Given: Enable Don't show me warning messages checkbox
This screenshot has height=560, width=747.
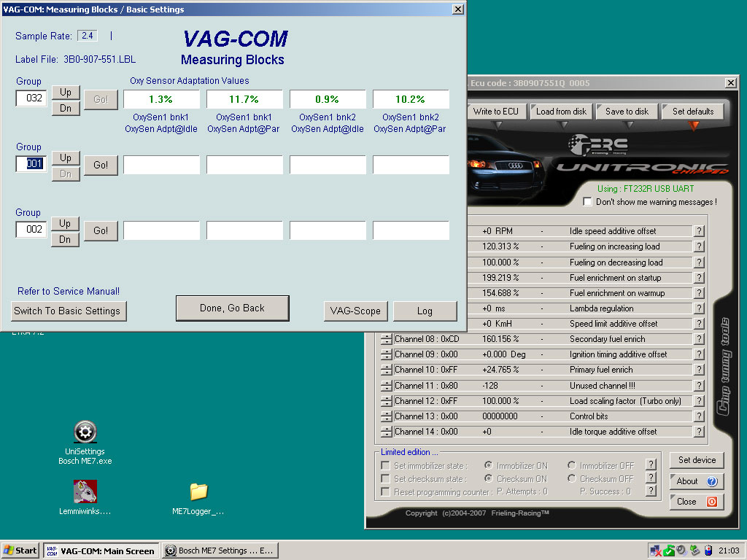Looking at the screenshot, I should 588,202.
